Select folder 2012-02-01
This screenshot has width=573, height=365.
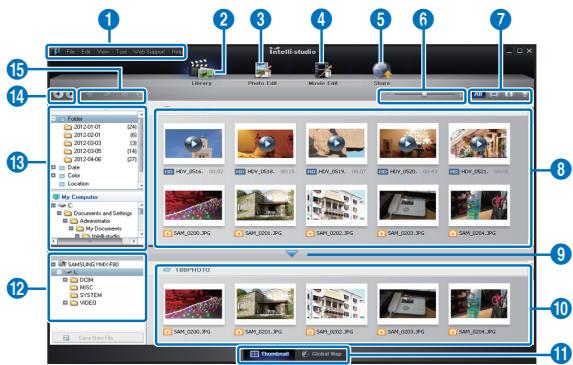coord(87,135)
